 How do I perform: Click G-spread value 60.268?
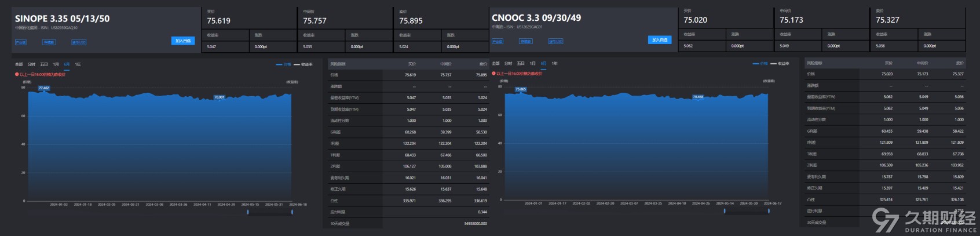410,132
